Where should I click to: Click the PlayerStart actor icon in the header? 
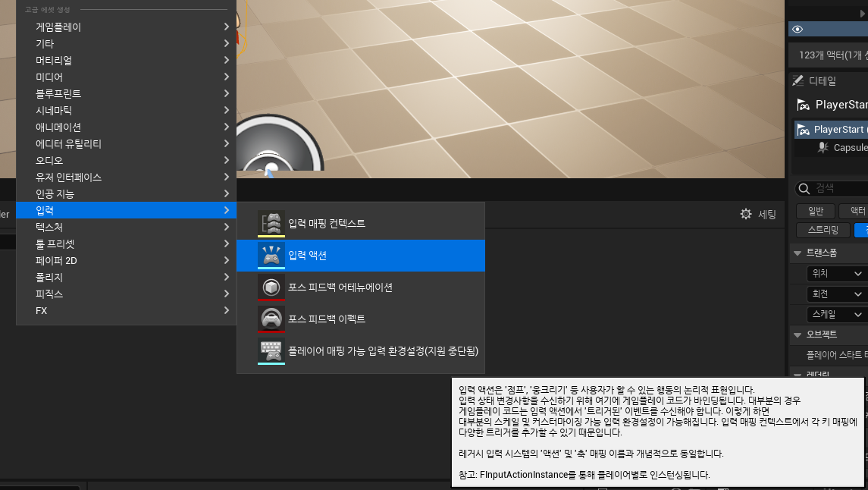[804, 105]
